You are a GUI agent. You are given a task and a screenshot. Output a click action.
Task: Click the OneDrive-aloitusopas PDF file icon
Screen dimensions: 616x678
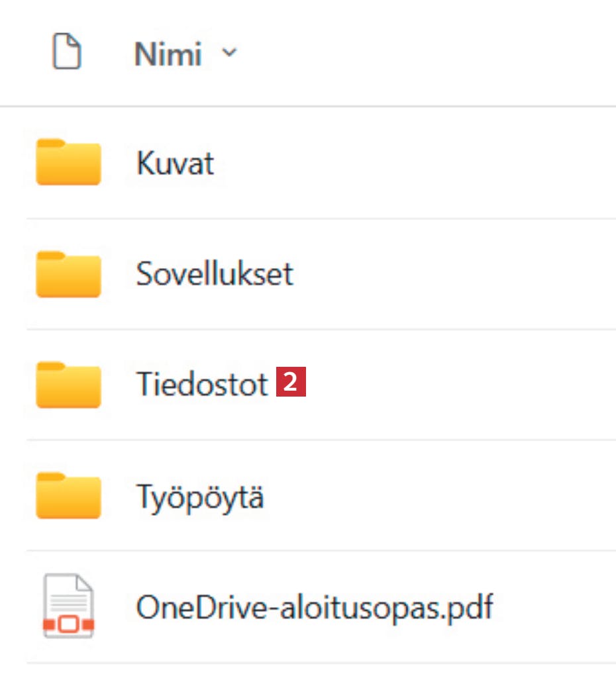click(68, 605)
